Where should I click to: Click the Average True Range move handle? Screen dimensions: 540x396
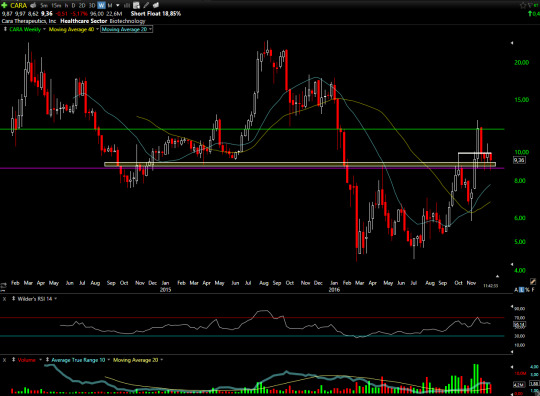pos(48,360)
